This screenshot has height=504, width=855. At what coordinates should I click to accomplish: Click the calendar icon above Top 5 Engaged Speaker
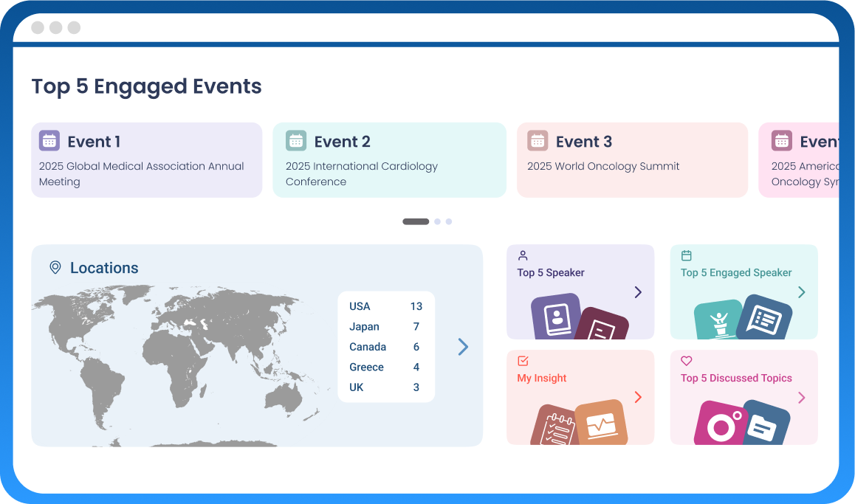pyautogui.click(x=686, y=255)
